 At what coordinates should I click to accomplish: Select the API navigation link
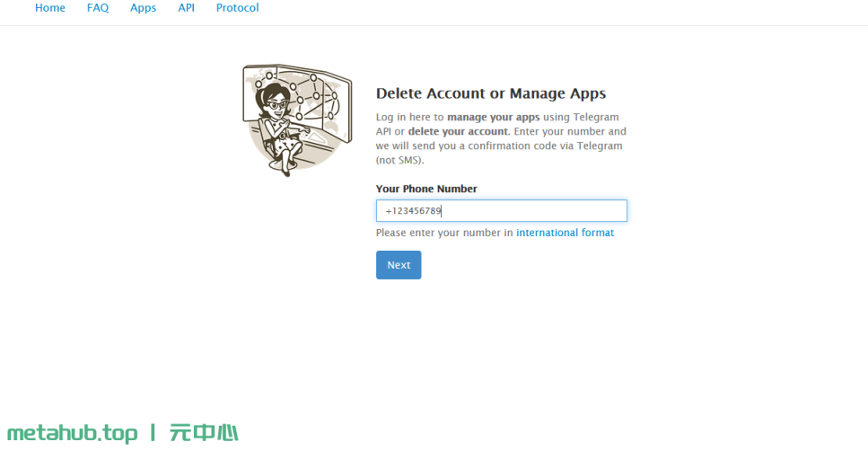pyautogui.click(x=186, y=8)
